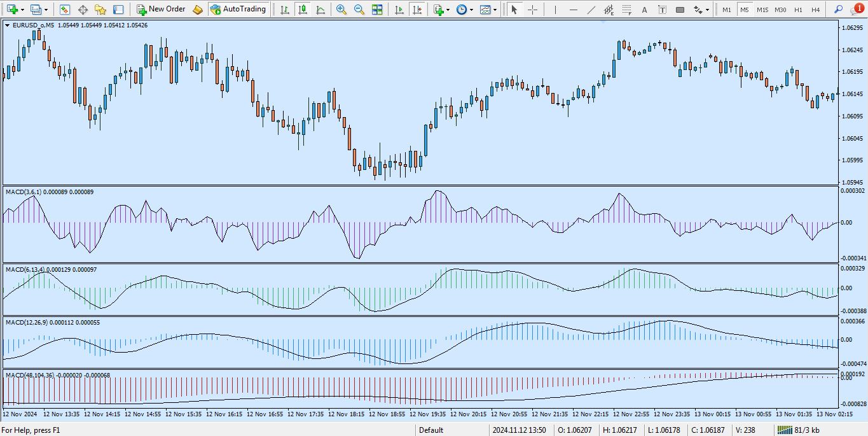Toggle chart Auto Scroll

[399, 10]
